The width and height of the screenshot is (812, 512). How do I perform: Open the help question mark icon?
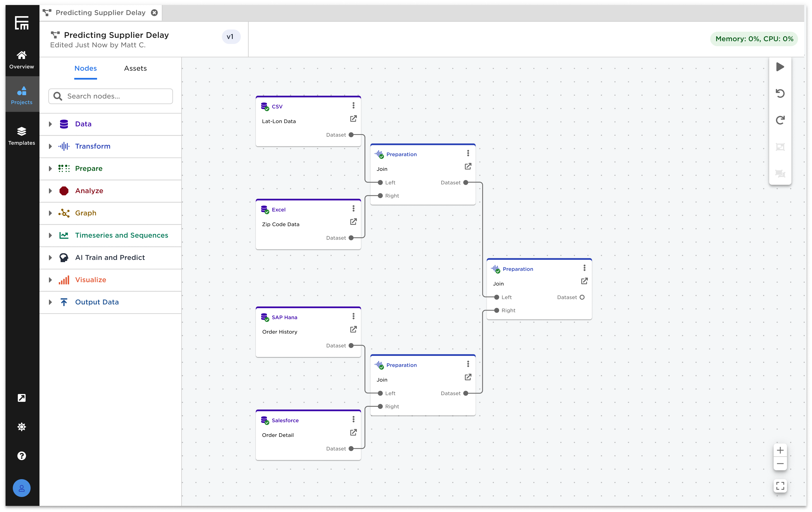tap(22, 456)
